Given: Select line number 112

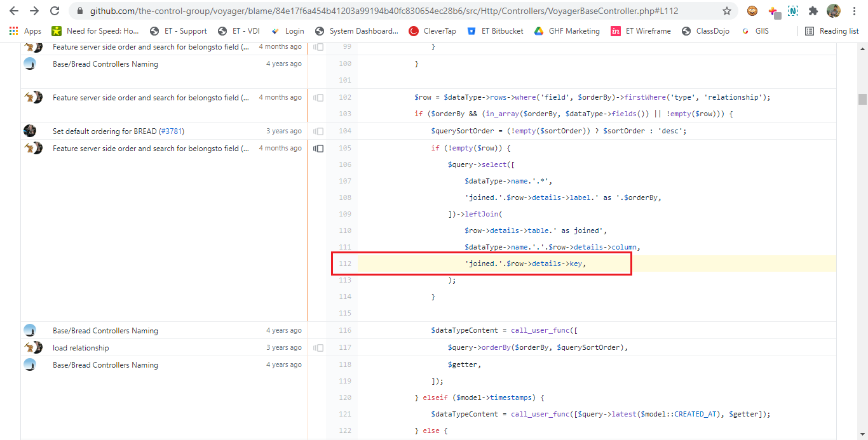Looking at the screenshot, I should click(344, 264).
